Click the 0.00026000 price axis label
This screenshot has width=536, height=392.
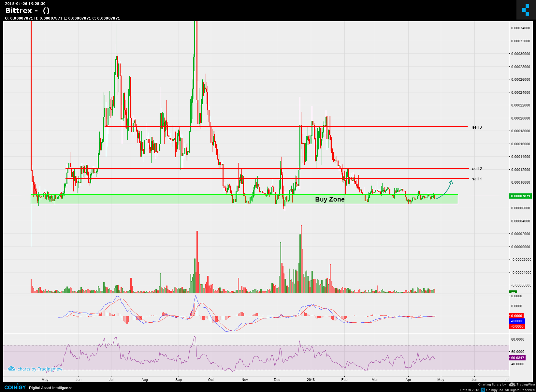coord(521,79)
